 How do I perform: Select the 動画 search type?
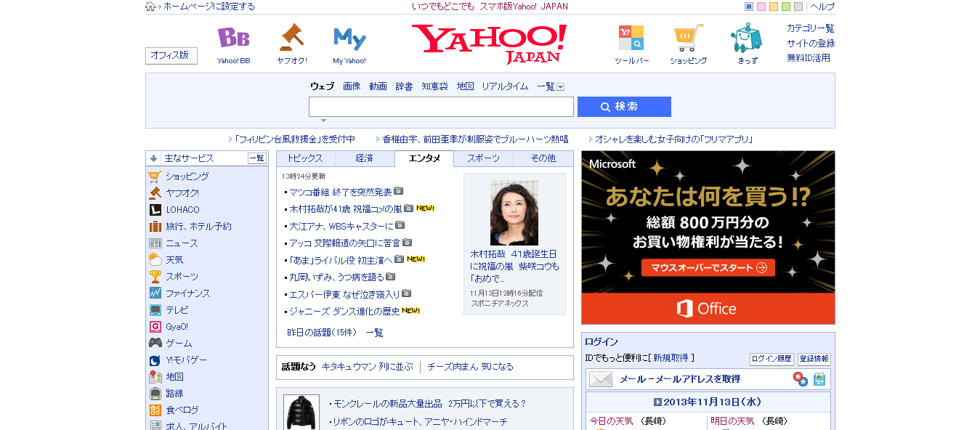(378, 86)
